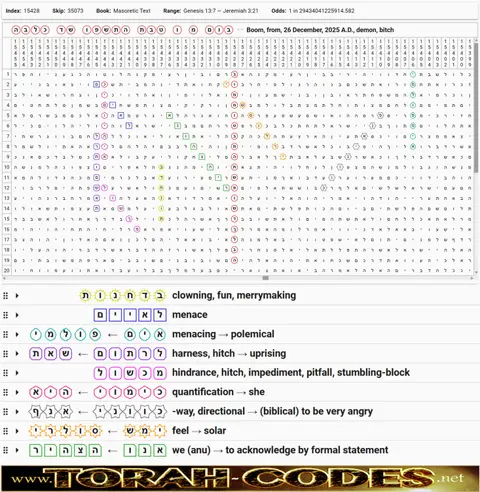The width and height of the screenshot is (480, 492).
Task: Click row number 20 in the matrix
Action: click(7, 270)
